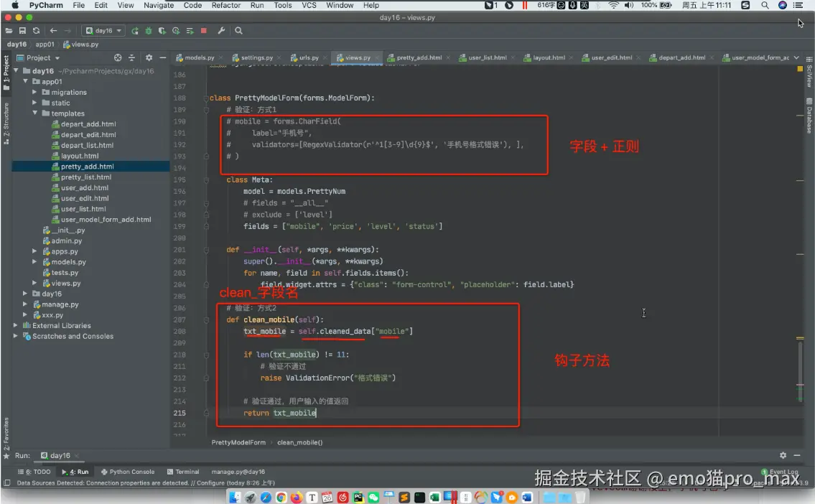Collapse all in Project panel
This screenshot has width=815, height=504.
131,57
